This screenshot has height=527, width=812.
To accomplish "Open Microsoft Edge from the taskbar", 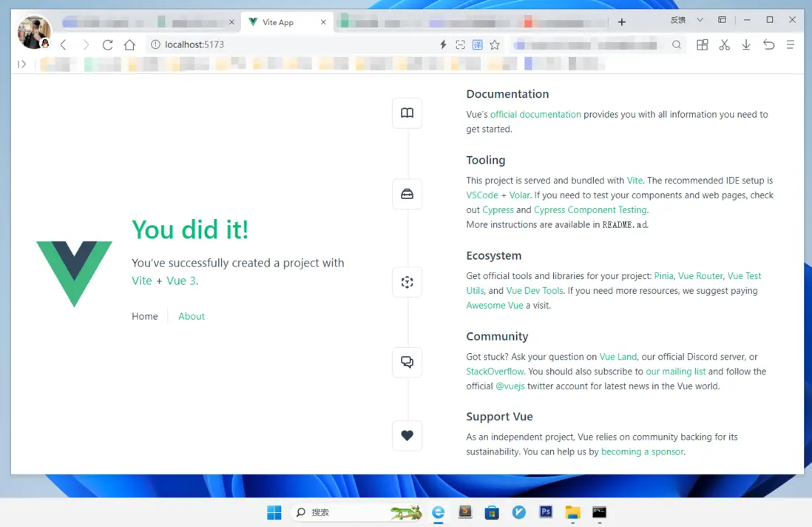I will coord(438,512).
